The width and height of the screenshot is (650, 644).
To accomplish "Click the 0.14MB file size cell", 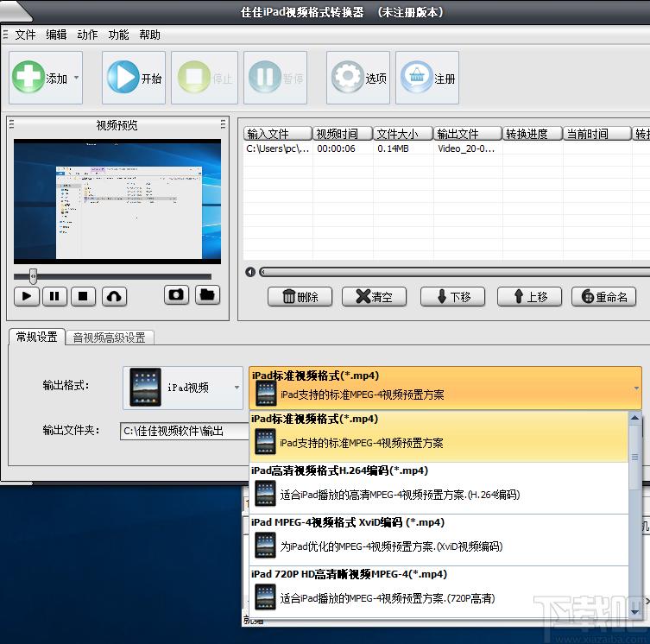I will (393, 148).
